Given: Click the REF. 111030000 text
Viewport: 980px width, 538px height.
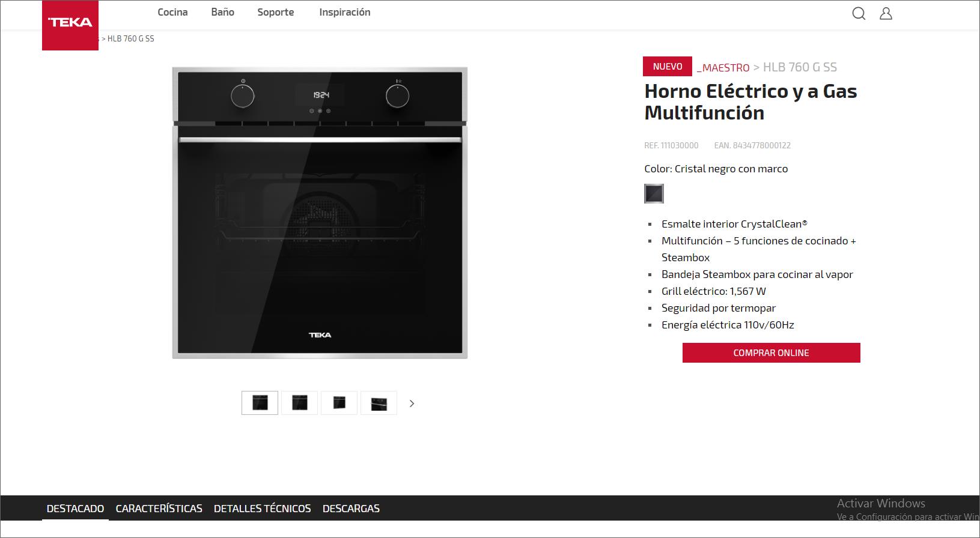Looking at the screenshot, I should coord(671,145).
